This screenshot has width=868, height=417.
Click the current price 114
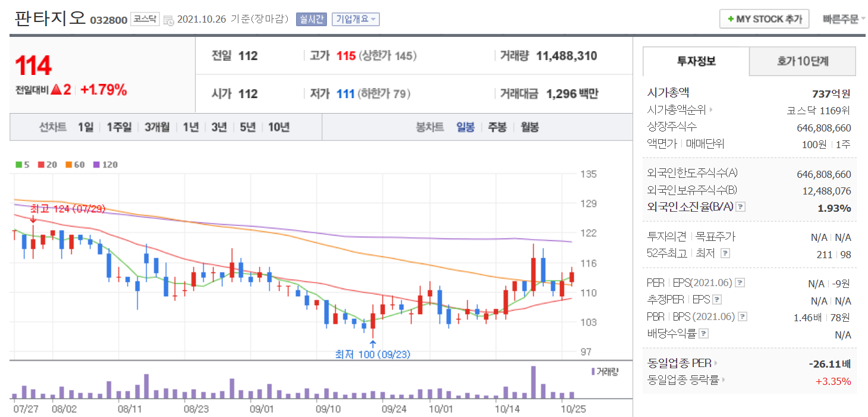(x=33, y=65)
